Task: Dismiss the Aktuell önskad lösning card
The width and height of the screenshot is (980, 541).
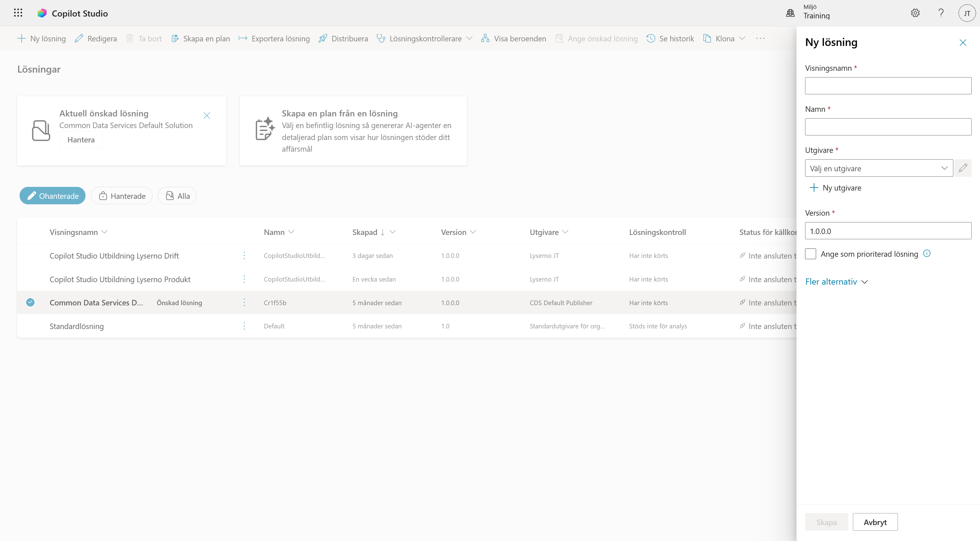Action: [206, 115]
